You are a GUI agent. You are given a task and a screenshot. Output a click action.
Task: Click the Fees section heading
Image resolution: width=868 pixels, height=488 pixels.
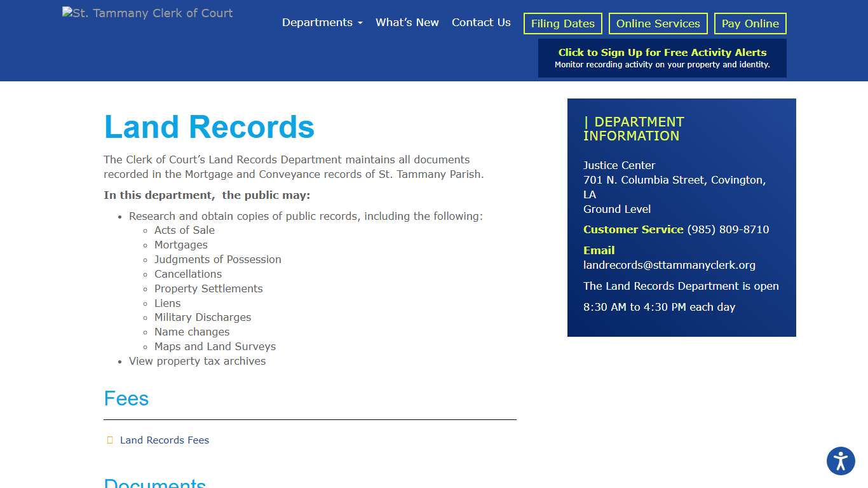coord(126,398)
